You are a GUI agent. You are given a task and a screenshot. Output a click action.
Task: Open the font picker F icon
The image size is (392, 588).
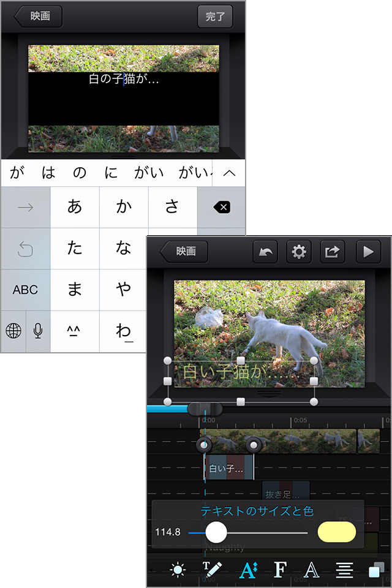click(x=281, y=570)
